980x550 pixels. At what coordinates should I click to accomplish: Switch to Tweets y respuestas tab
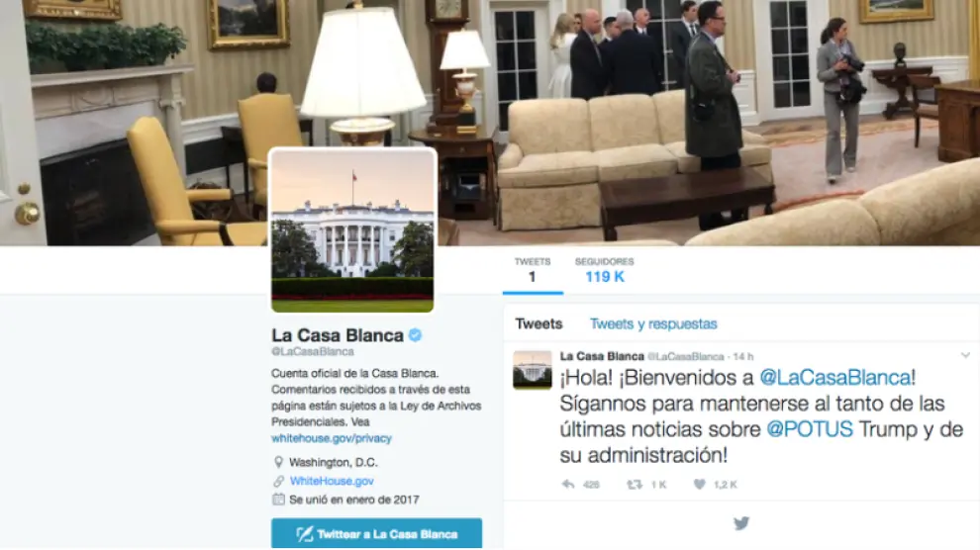(x=653, y=324)
